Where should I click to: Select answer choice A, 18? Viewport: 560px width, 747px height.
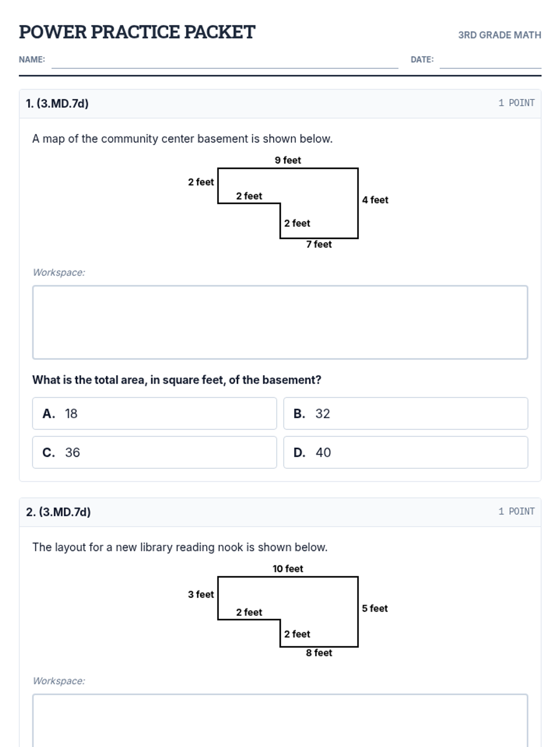pos(154,413)
